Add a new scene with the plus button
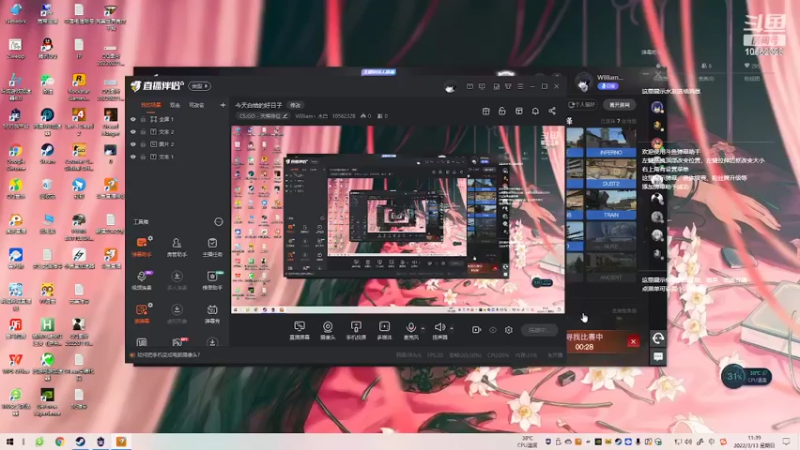 [x=222, y=105]
